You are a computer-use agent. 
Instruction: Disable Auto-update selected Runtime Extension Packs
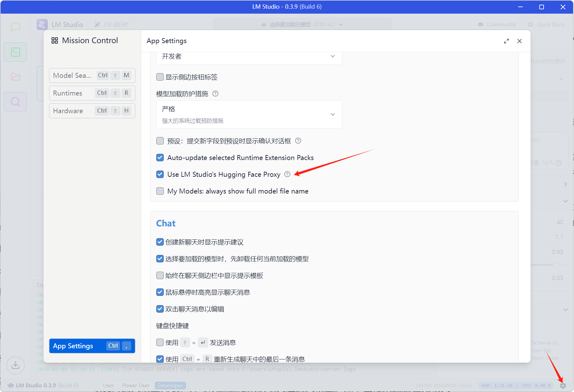tap(160, 158)
